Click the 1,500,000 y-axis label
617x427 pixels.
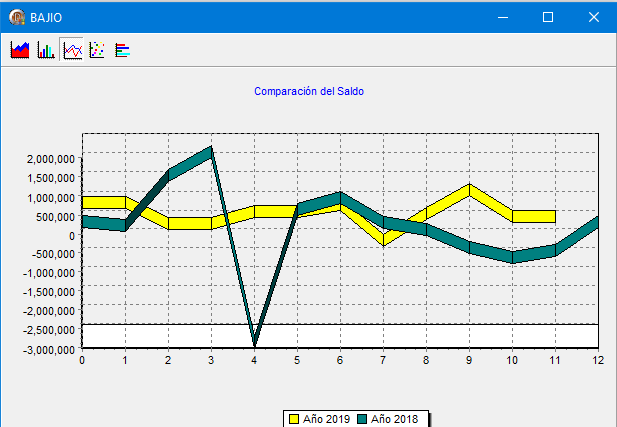click(x=51, y=178)
